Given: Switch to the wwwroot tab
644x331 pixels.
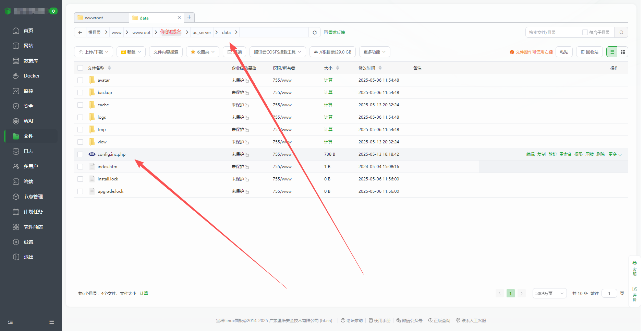Looking at the screenshot, I should tap(101, 18).
